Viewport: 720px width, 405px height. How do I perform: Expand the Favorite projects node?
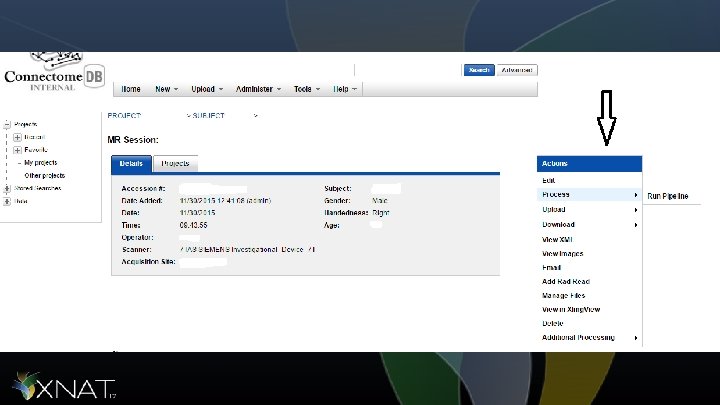(17, 150)
